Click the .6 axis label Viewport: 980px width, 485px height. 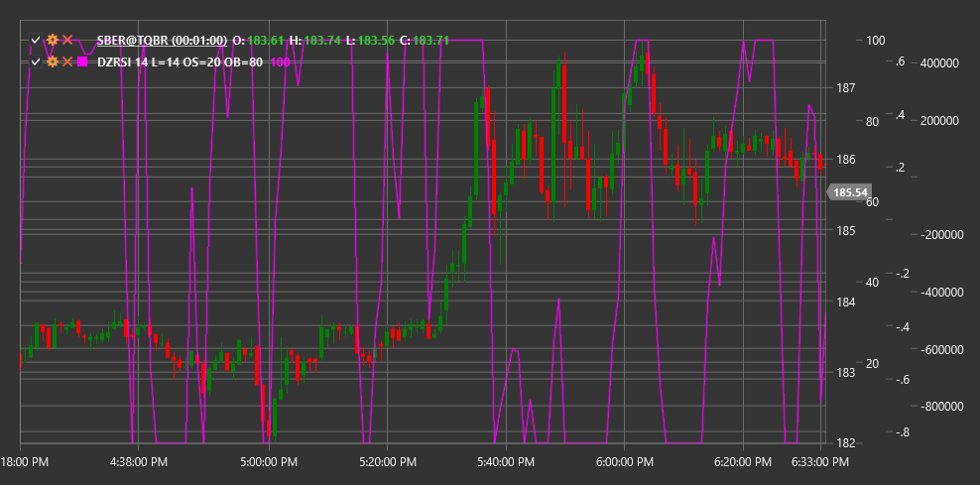point(900,61)
